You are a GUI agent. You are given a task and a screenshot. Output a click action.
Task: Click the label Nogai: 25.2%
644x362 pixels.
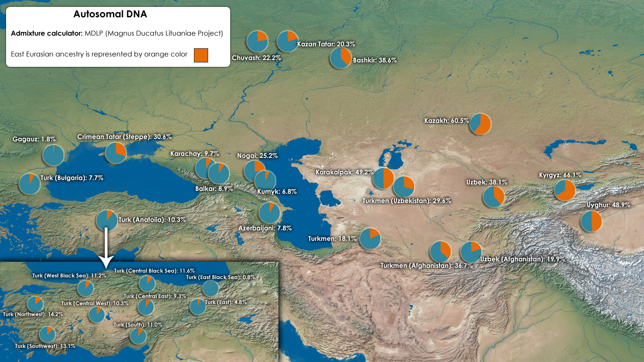coord(257,156)
